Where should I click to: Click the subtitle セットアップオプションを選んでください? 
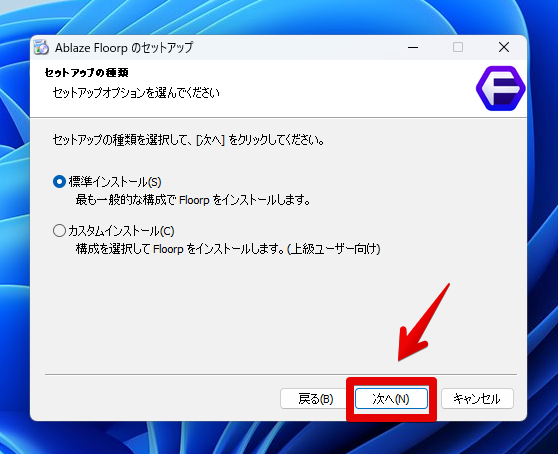click(136, 93)
